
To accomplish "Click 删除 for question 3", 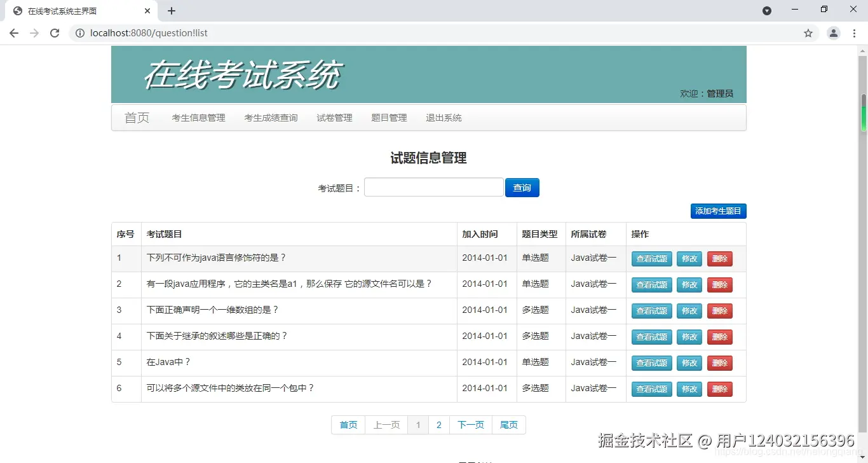I will 720,311.
